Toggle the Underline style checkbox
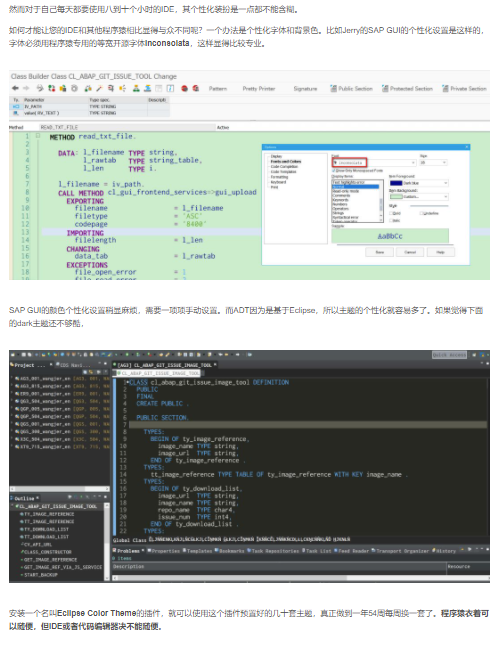This screenshot has width=498, height=651. tap(422, 213)
